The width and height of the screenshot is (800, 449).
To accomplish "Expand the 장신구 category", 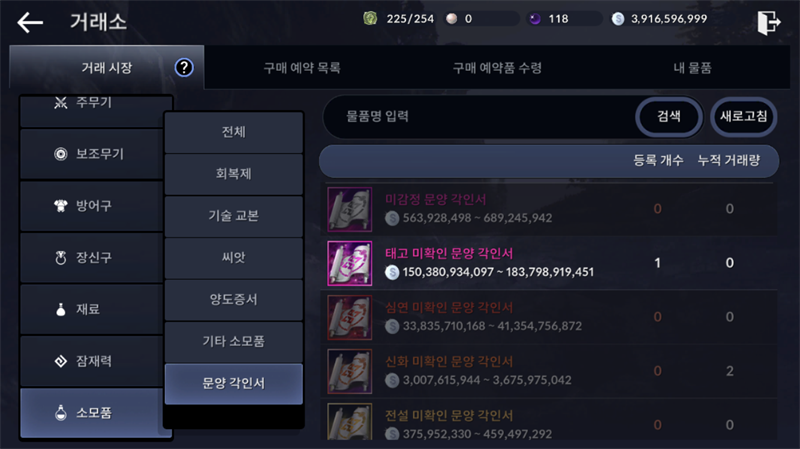I will [92, 257].
